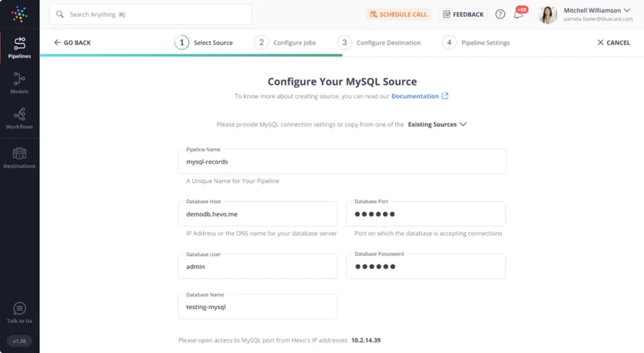Expand the Existing Sources dropdown
Viewport: 644px width, 353px height.
[437, 125]
